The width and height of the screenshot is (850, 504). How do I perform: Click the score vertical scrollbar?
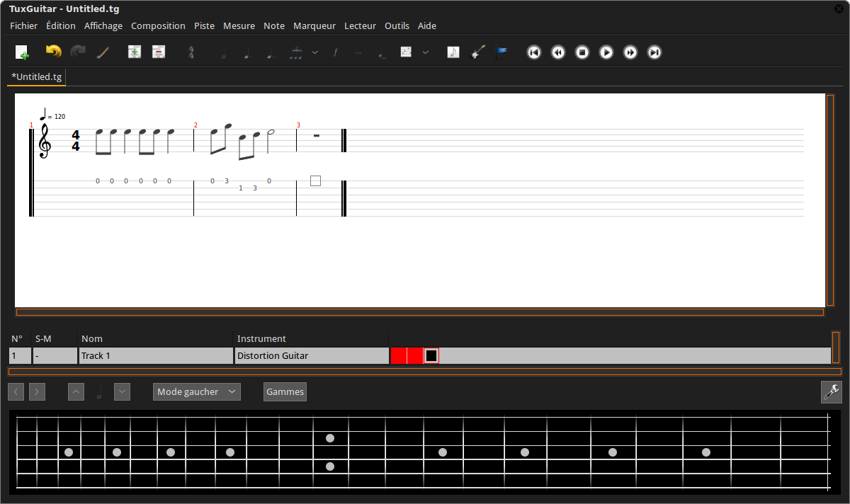(830, 200)
